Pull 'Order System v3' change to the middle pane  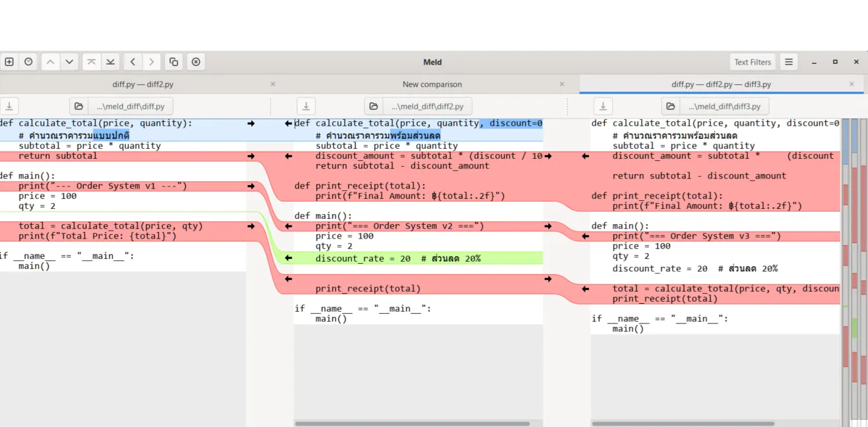click(585, 236)
